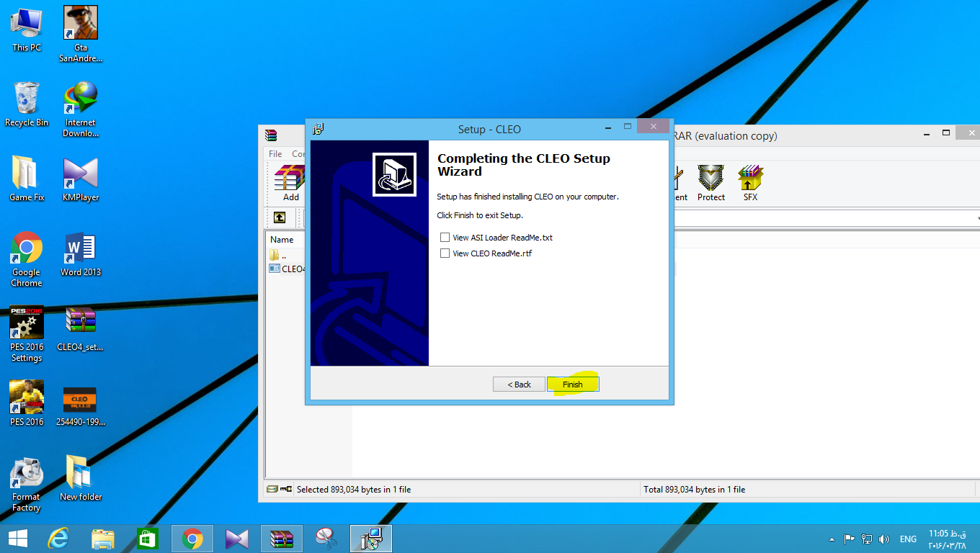The width and height of the screenshot is (980, 553).
Task: Open PES 2016 game desktop shortcut
Action: tap(27, 404)
